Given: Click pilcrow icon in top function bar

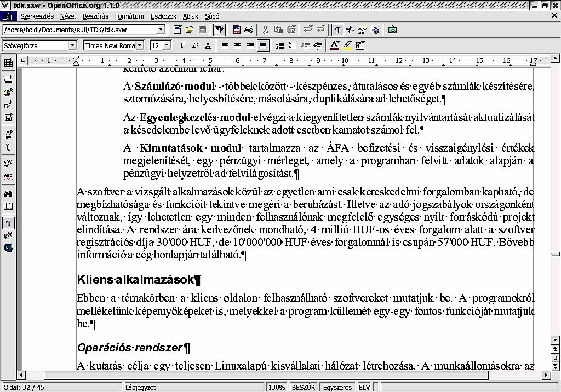Looking at the screenshot, I should [337, 30].
